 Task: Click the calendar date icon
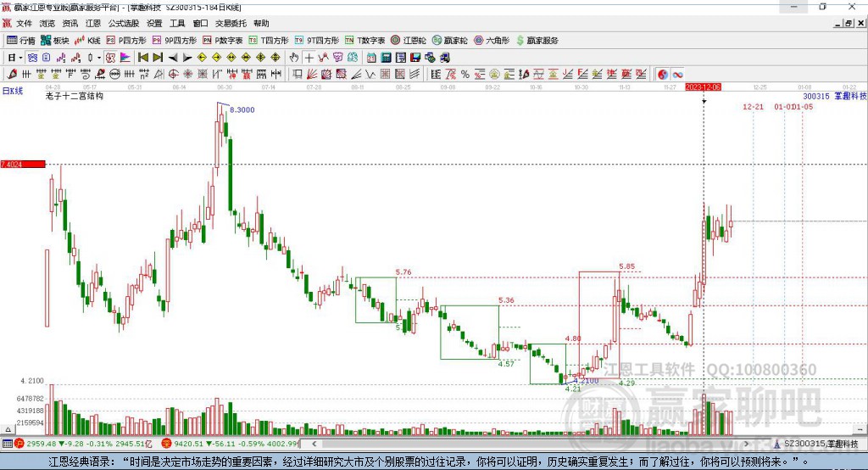point(371,58)
